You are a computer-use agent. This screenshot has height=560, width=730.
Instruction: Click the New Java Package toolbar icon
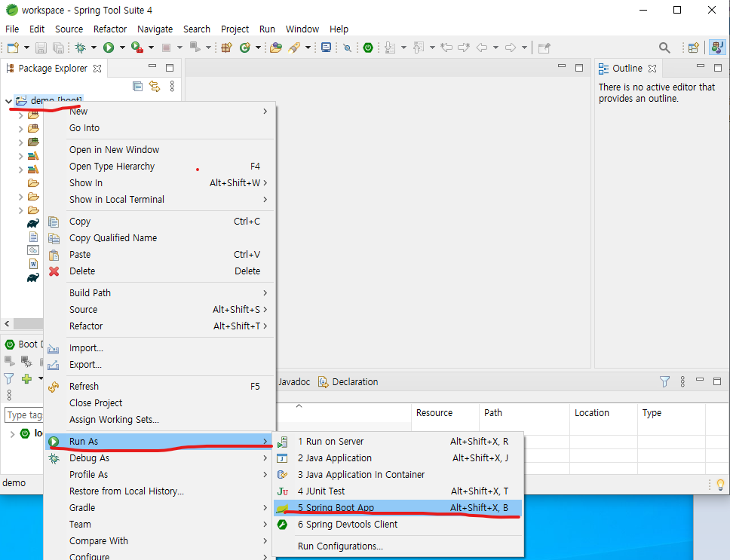pos(227,47)
